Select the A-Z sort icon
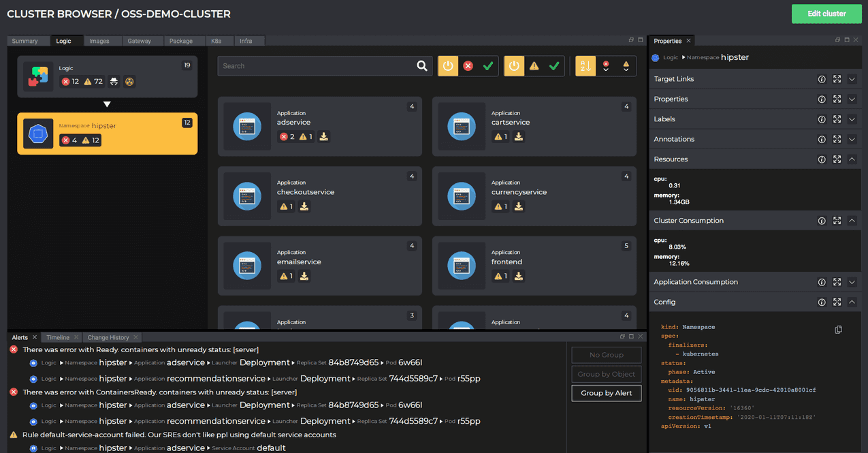 point(585,65)
